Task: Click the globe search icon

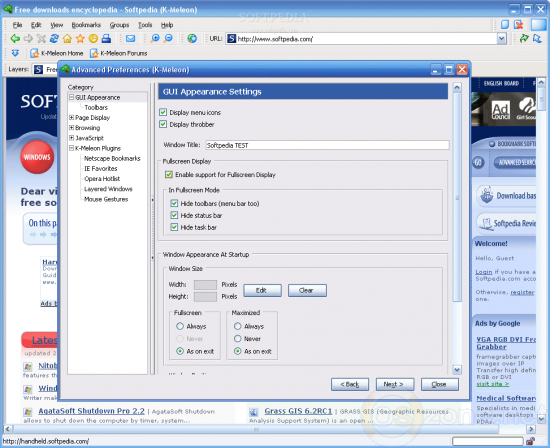Action: (192, 39)
